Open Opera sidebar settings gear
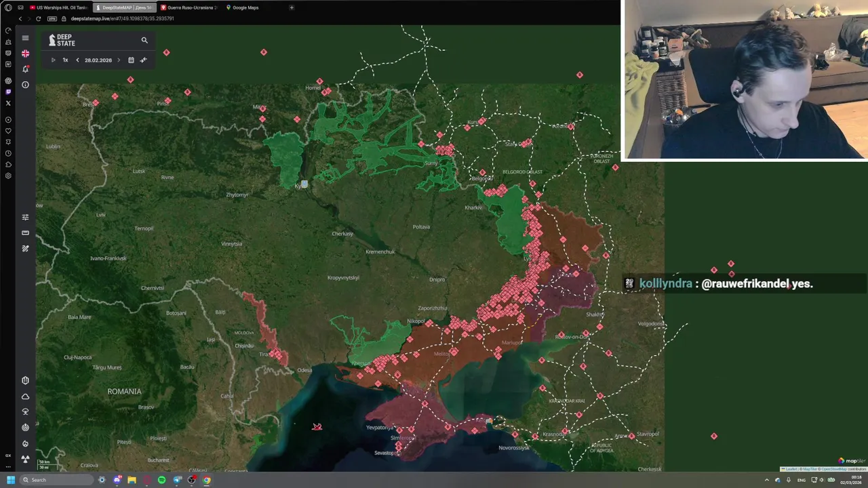868x488 pixels. pos(8,176)
